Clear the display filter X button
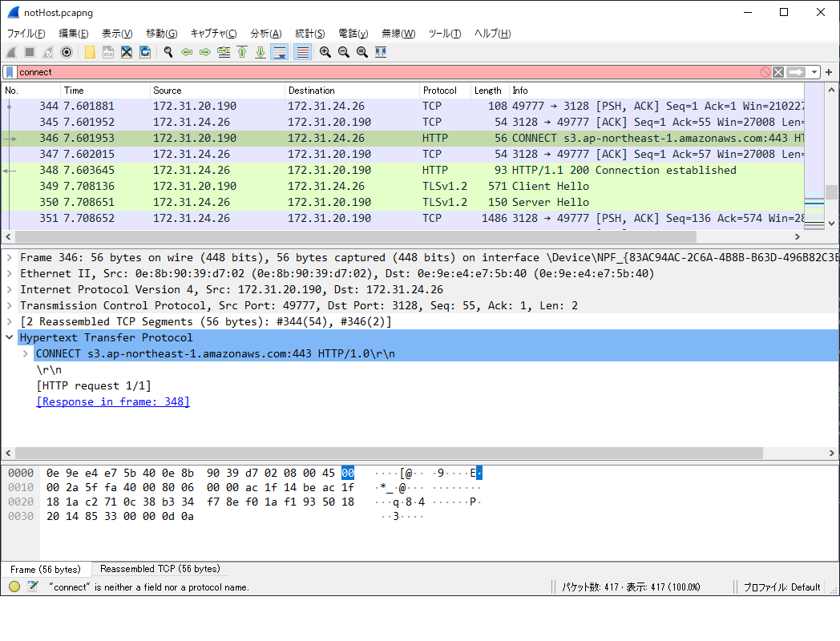This screenshot has width=840, height=641. 778,72
